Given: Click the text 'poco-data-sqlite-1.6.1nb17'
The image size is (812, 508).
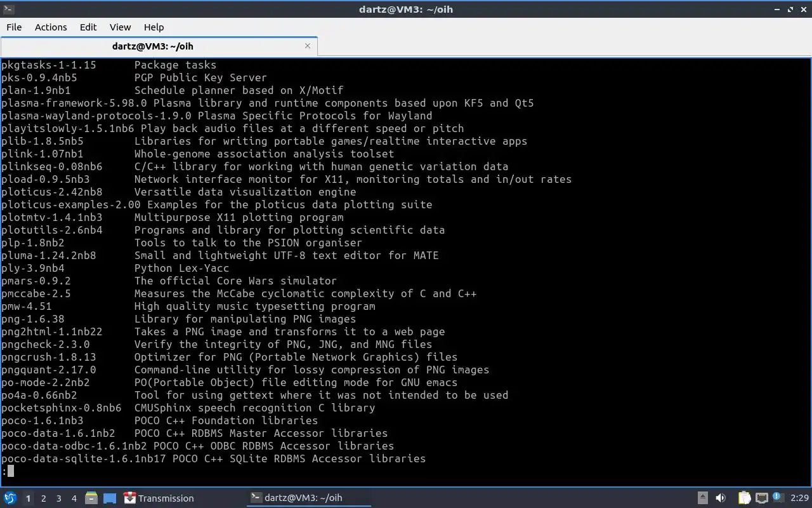Looking at the screenshot, I should point(84,458).
